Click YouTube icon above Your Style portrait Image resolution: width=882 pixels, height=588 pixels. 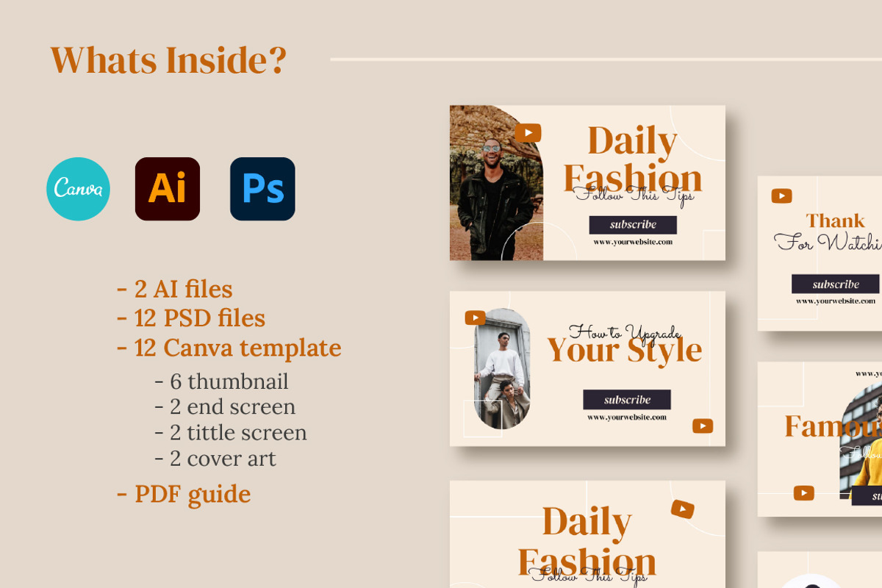[476, 318]
